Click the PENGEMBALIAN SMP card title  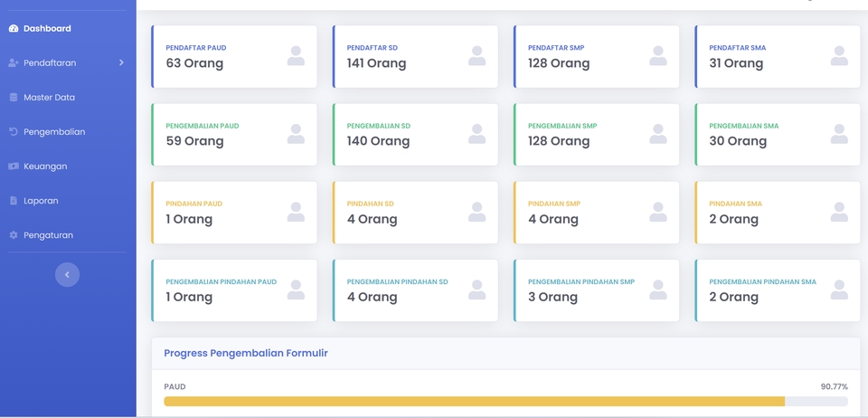pyautogui.click(x=562, y=126)
